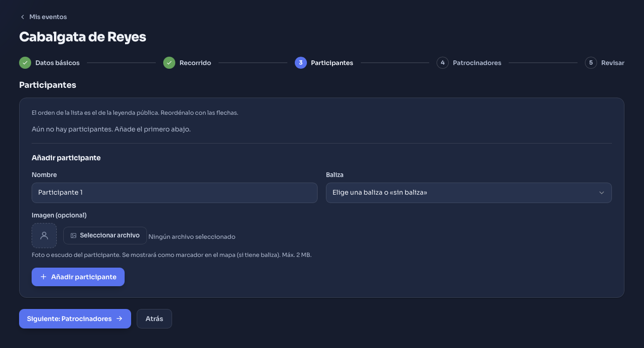Click step number 5 circle
The height and width of the screenshot is (348, 644).
point(591,63)
